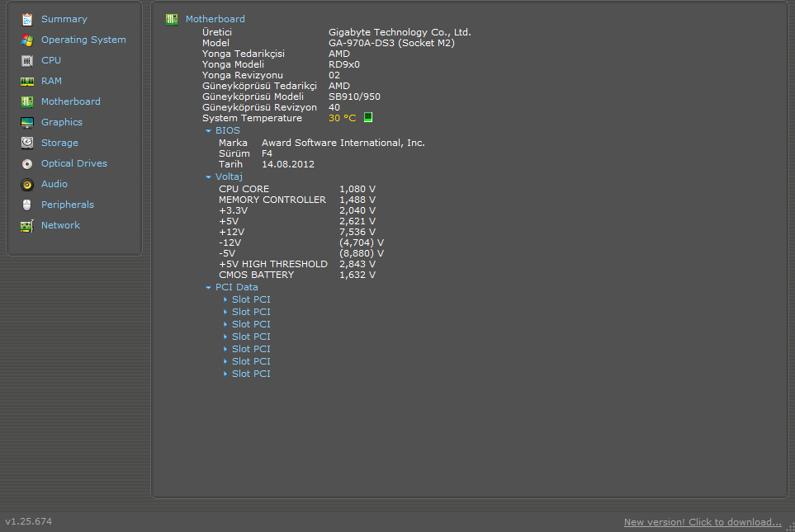Collapse the PCI Data section arrow
Screen dimensions: 795x532
tap(208, 287)
